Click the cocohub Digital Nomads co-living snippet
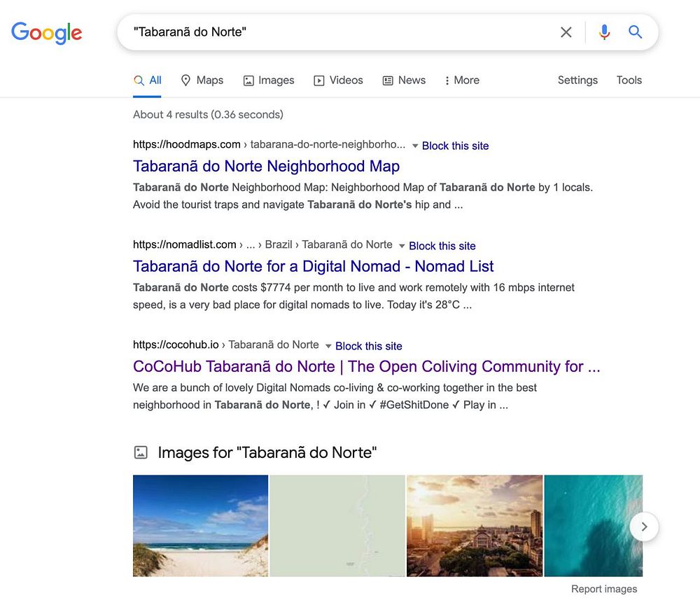The width and height of the screenshot is (700, 598). (x=335, y=396)
